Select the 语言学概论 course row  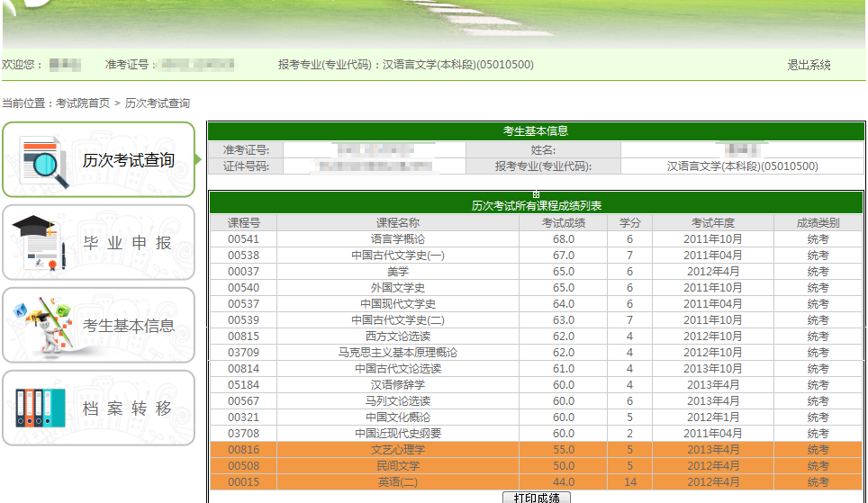click(x=397, y=239)
